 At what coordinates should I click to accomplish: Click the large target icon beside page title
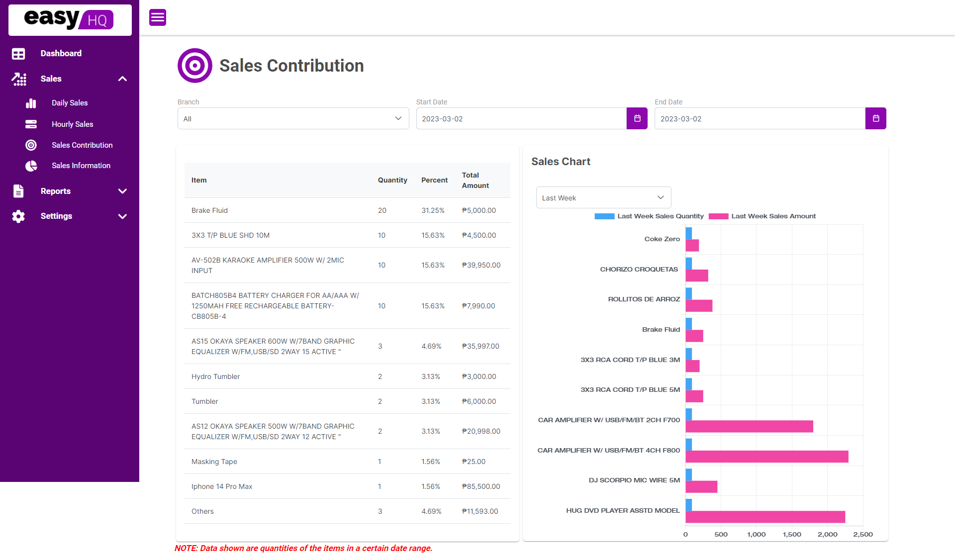tap(195, 66)
